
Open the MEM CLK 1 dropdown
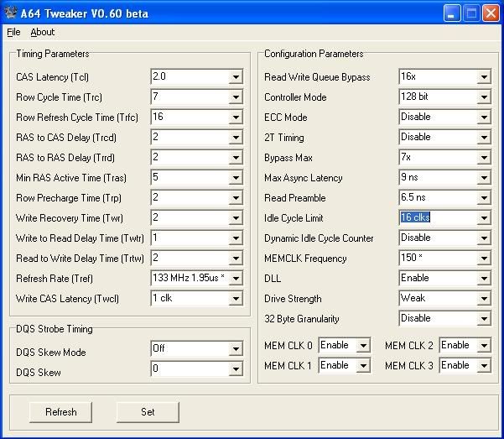[364, 366]
